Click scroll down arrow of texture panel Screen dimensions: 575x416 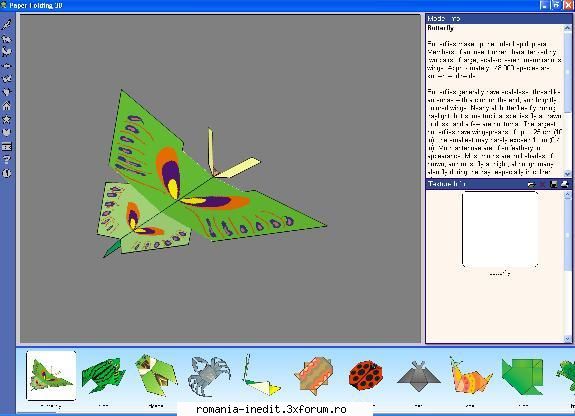[568, 339]
